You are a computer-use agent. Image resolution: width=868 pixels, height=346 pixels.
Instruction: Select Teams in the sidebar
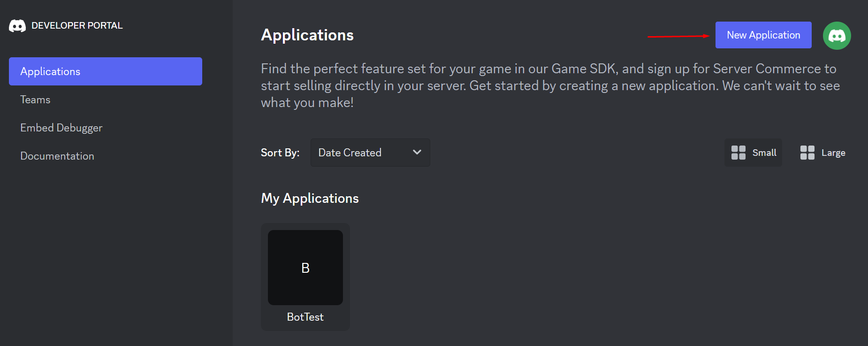click(x=35, y=100)
